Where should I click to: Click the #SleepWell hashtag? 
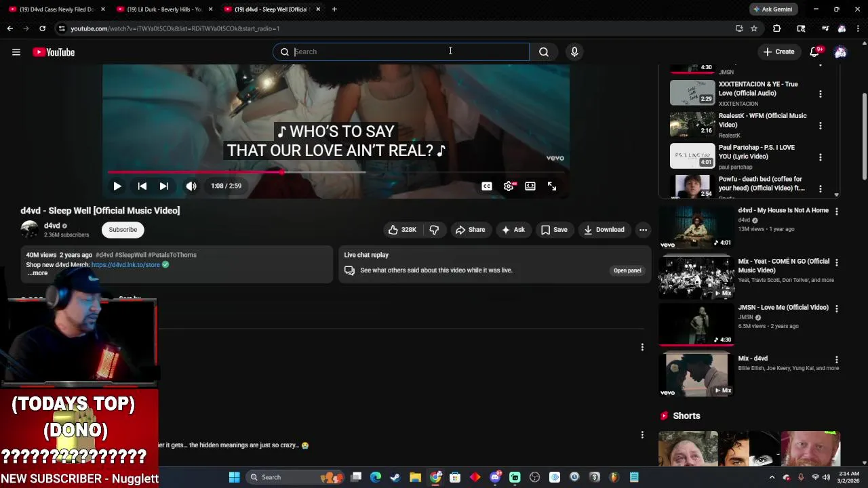click(130, 255)
